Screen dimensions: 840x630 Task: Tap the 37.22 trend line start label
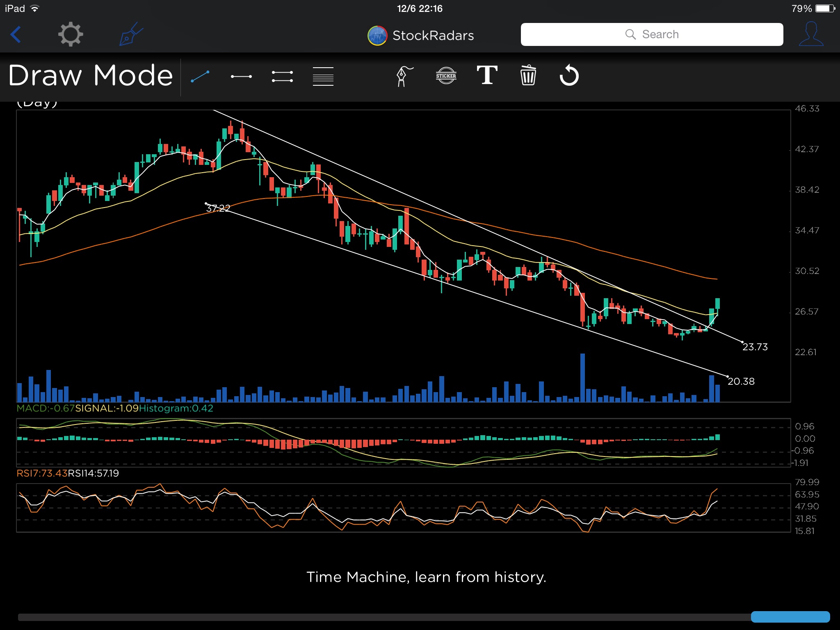[218, 208]
